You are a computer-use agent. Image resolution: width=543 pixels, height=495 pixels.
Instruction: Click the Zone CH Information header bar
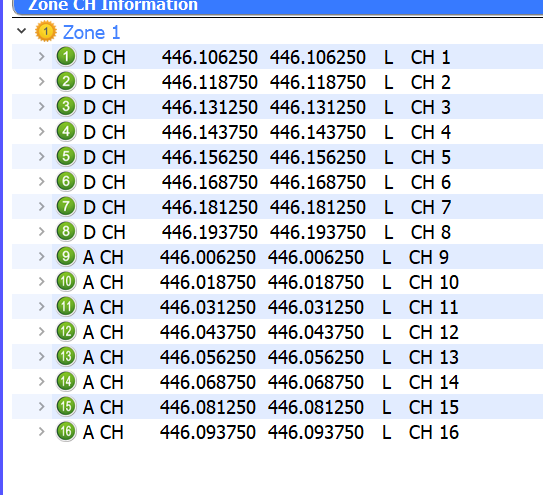click(x=277, y=7)
